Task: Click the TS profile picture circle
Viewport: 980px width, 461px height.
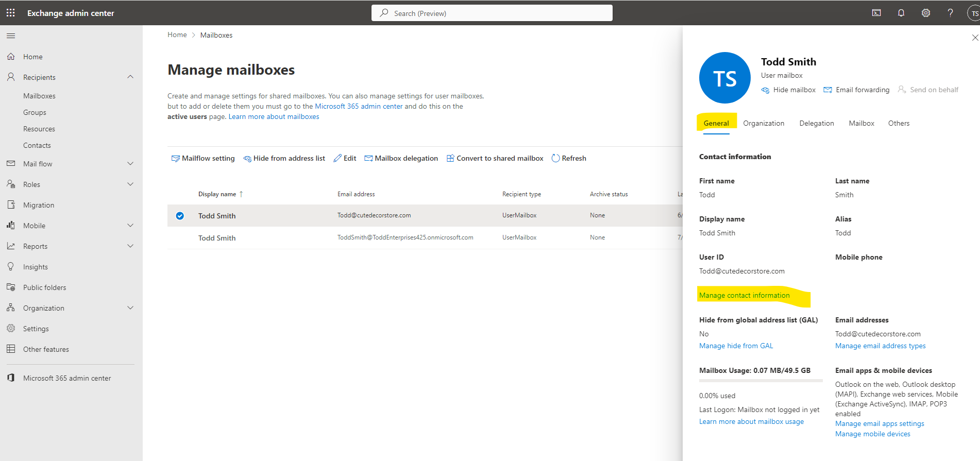Action: [x=724, y=78]
